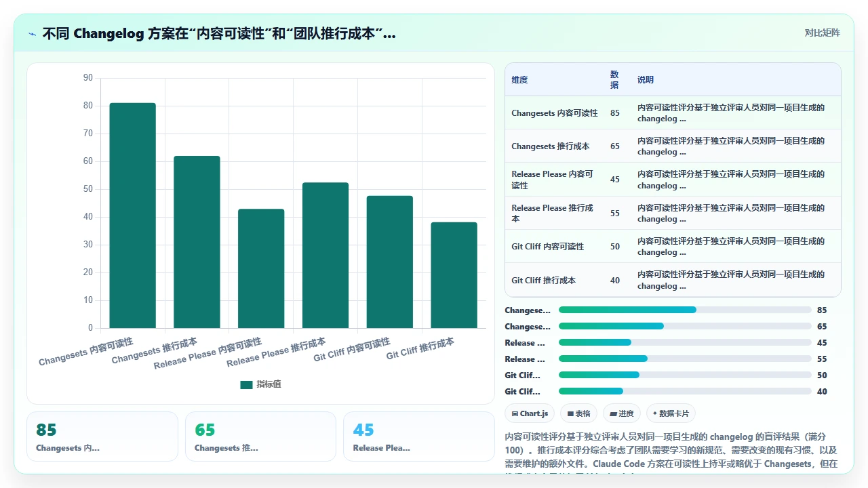Select table row Changesets 推行成本

[x=673, y=146]
